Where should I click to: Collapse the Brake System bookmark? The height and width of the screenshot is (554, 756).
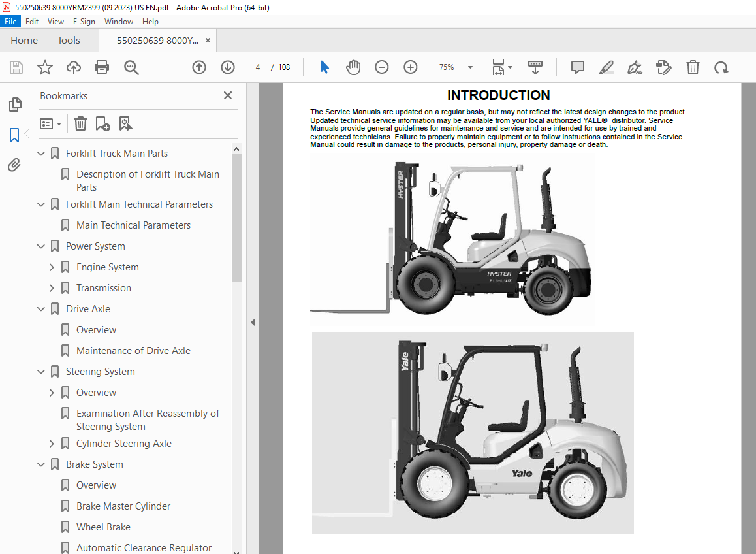(42, 464)
